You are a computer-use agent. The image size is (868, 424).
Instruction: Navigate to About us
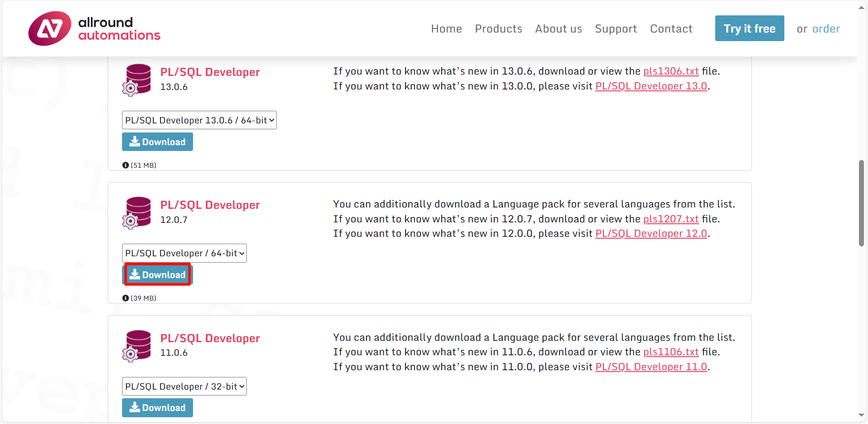click(558, 29)
